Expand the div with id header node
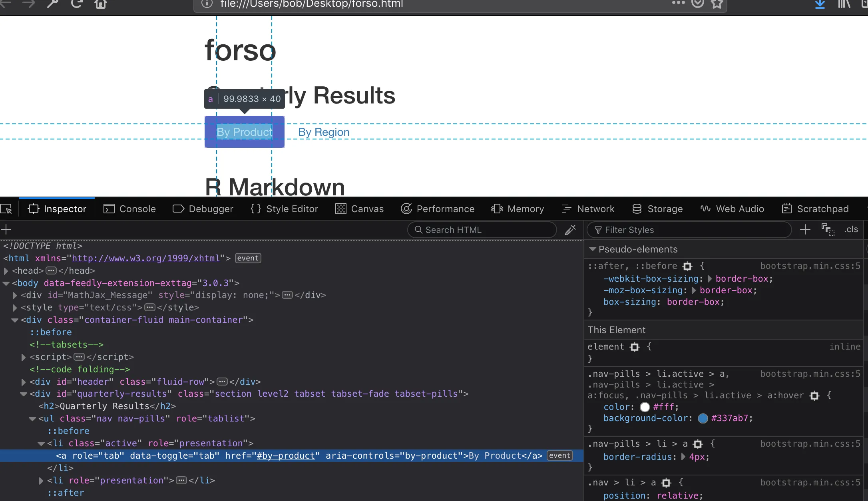This screenshot has width=868, height=501. [24, 382]
